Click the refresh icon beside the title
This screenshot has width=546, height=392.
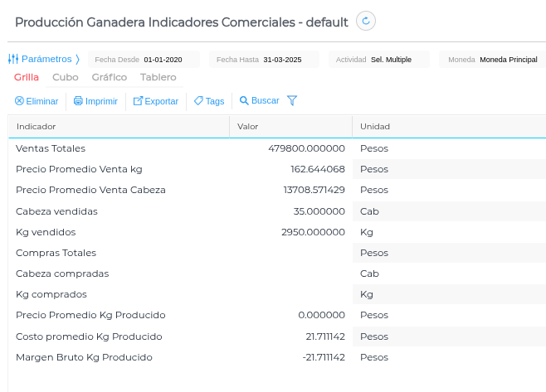coord(366,22)
